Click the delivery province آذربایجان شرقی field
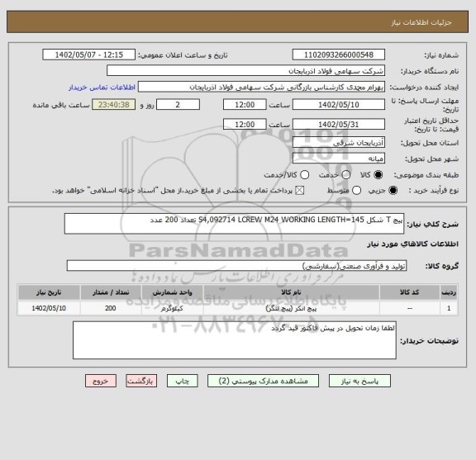This screenshot has height=460, width=476. pos(339,142)
